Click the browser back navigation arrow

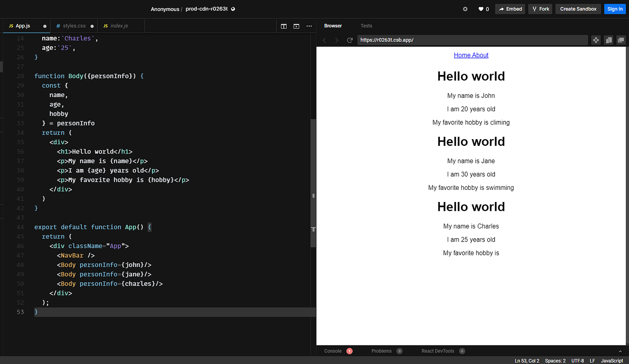tap(324, 40)
